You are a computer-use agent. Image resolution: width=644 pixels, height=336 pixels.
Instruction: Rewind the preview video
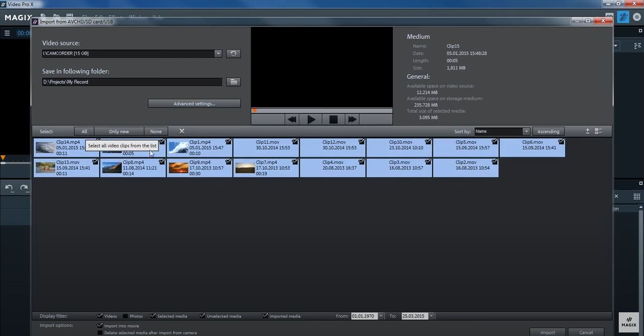(291, 120)
